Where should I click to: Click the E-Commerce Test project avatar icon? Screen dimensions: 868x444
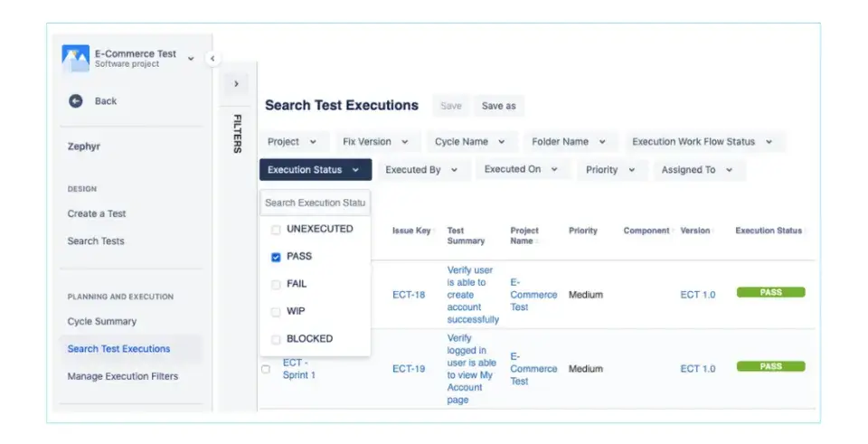point(75,58)
